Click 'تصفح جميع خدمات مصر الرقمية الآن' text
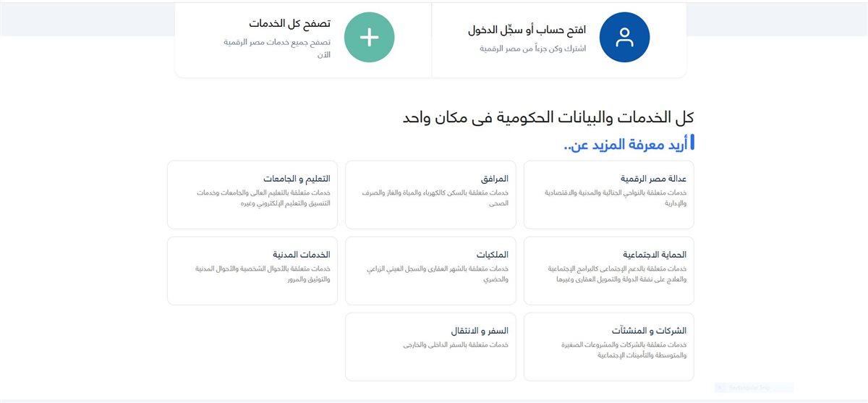The width and height of the screenshot is (868, 403). coord(277,48)
